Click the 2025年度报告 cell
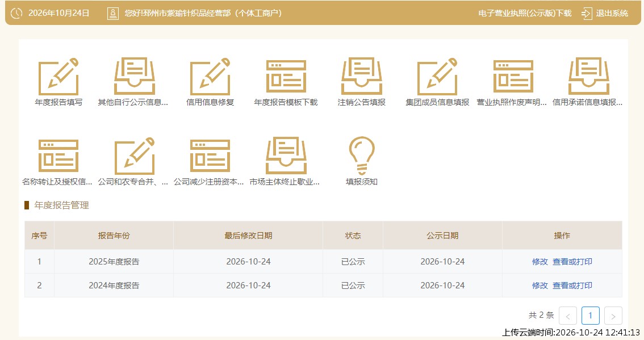Image resolution: width=644 pixels, height=340 pixels. (x=114, y=262)
